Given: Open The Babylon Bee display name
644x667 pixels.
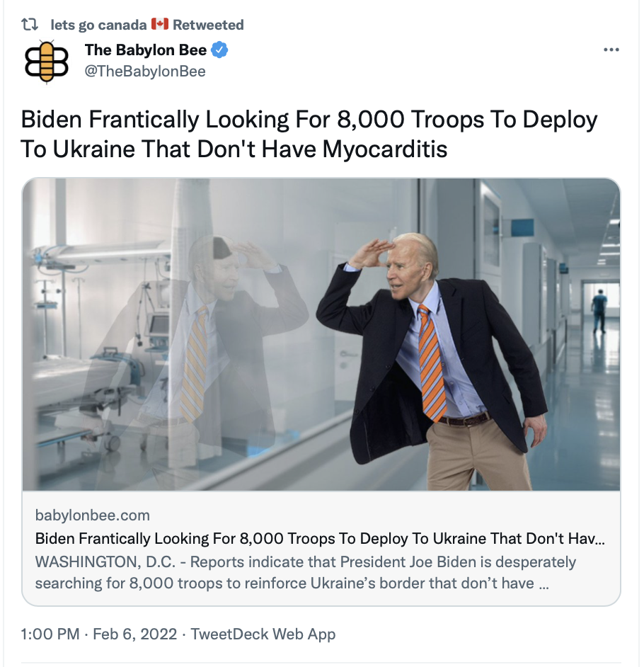Looking at the screenshot, I should 145,50.
